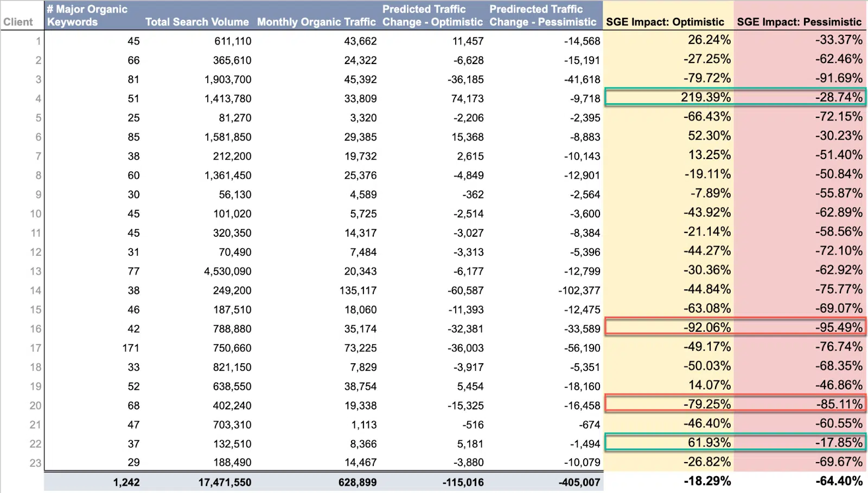Select the "Monthly Organic Traffic" header
Screen dimensions: 868x493
[316, 22]
